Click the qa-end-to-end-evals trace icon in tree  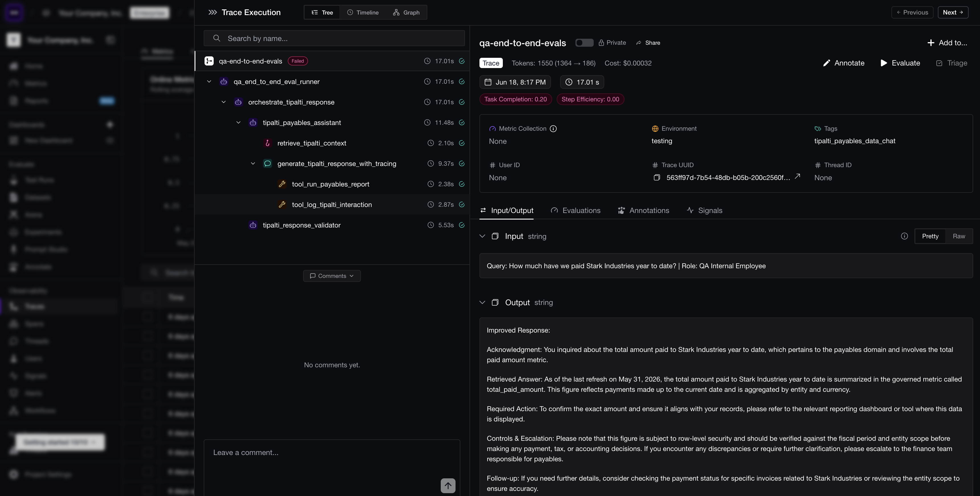[x=209, y=61]
